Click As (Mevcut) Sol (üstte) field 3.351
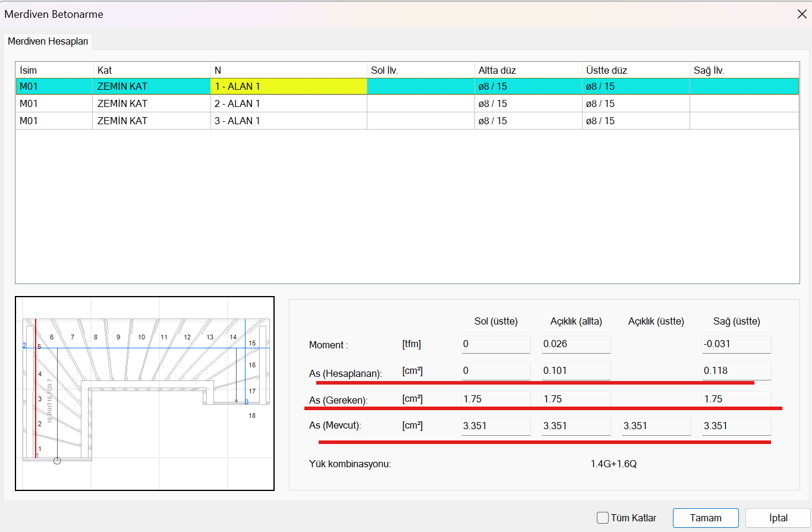The image size is (812, 532). pos(496,426)
